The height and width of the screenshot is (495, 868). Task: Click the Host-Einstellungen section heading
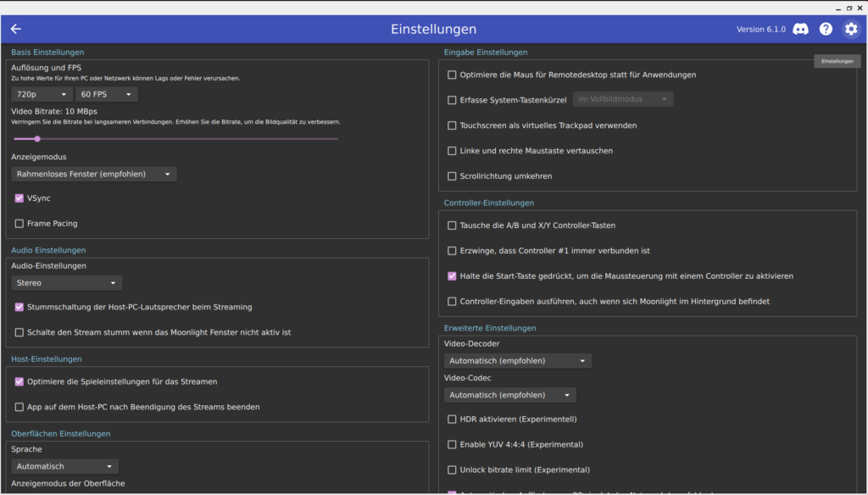[47, 359]
